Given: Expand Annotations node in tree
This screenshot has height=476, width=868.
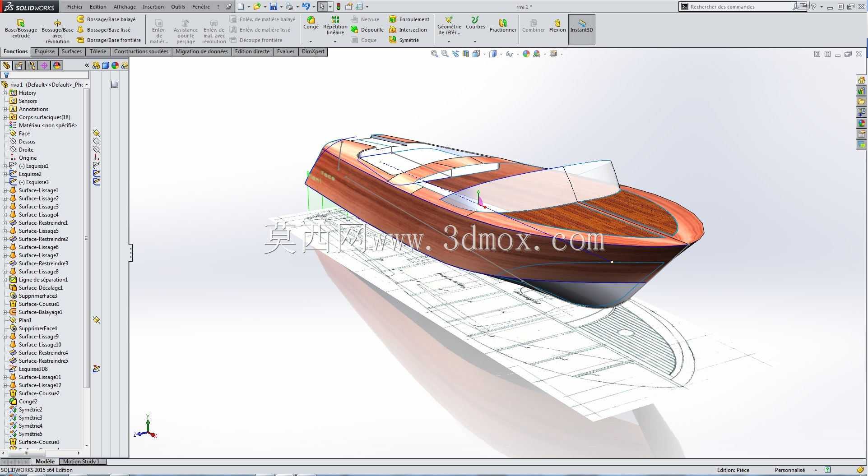Looking at the screenshot, I should [5, 109].
